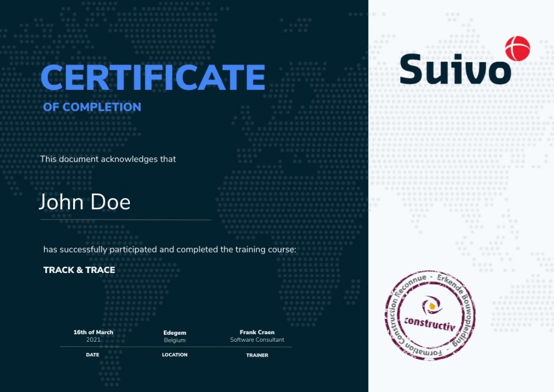
Task: Click the date '16th of March'
Action: pos(93,333)
